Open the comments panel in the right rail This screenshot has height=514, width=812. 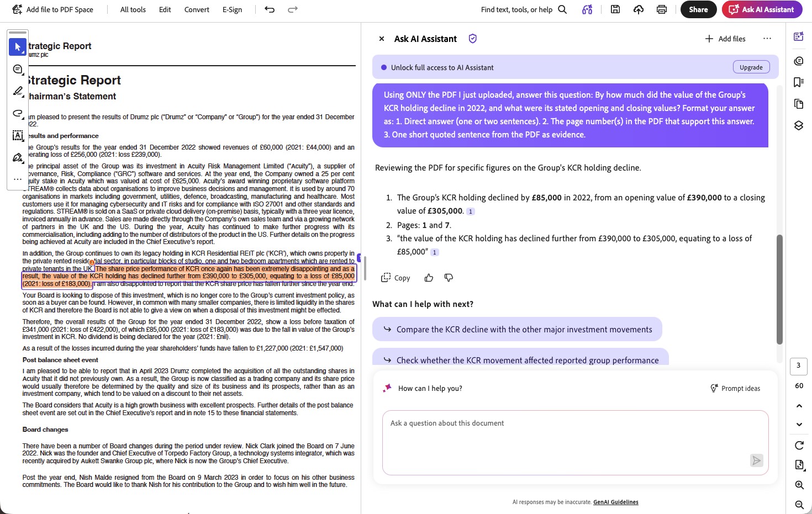[799, 61]
